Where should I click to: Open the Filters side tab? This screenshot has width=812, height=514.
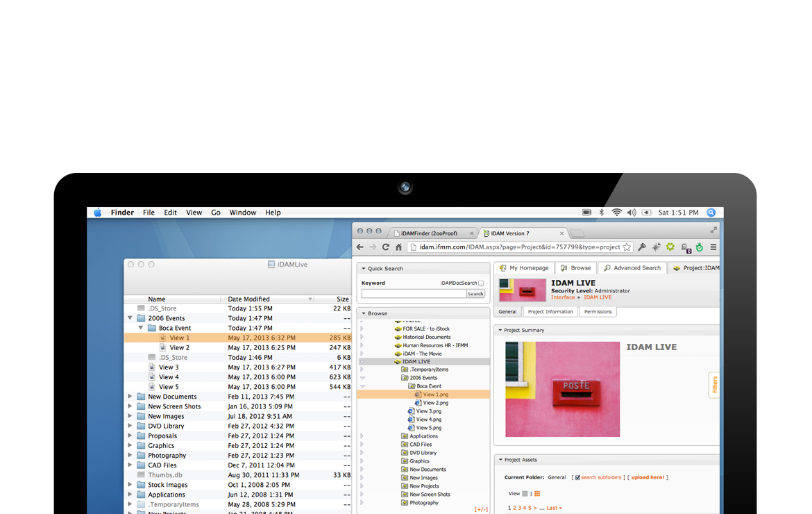(715, 385)
